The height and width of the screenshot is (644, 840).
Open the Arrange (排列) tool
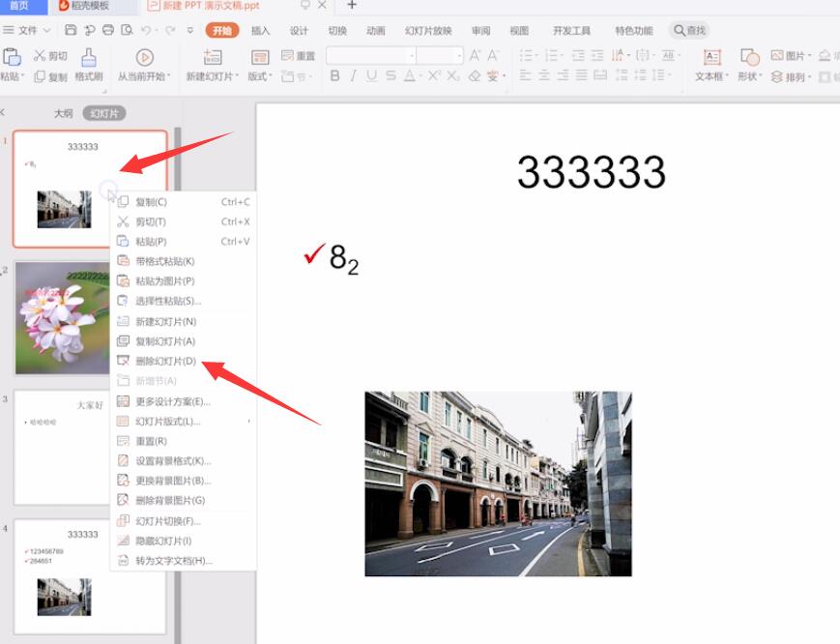(x=791, y=76)
